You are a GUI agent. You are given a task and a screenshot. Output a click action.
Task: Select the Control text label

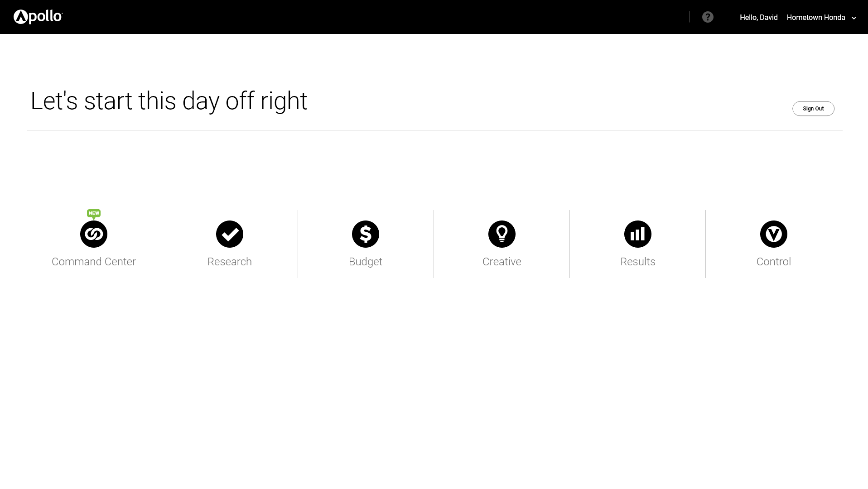tap(774, 262)
